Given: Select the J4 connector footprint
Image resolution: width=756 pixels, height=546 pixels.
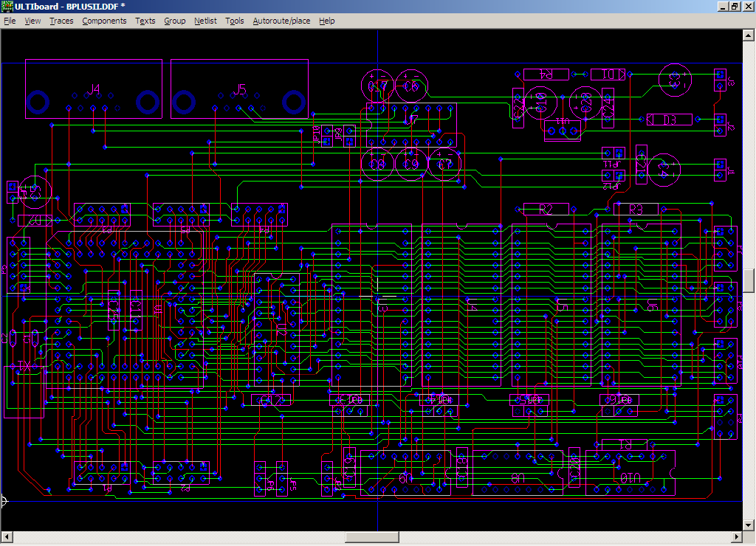Looking at the screenshot, I should [x=93, y=89].
